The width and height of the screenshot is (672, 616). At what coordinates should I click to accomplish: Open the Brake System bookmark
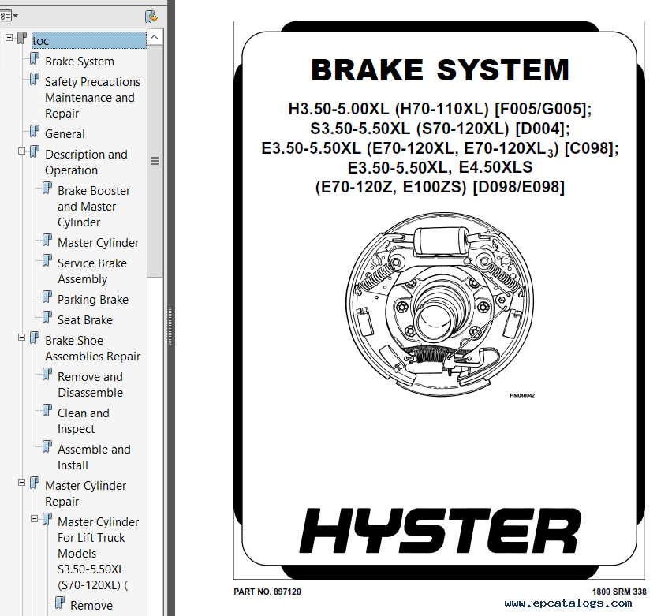[80, 62]
